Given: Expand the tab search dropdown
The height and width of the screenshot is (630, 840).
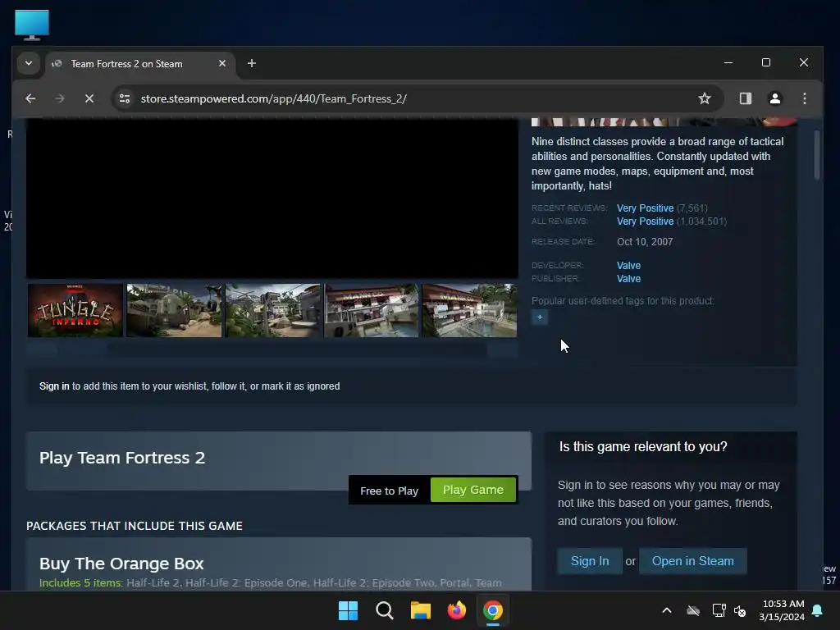Looking at the screenshot, I should tap(29, 63).
